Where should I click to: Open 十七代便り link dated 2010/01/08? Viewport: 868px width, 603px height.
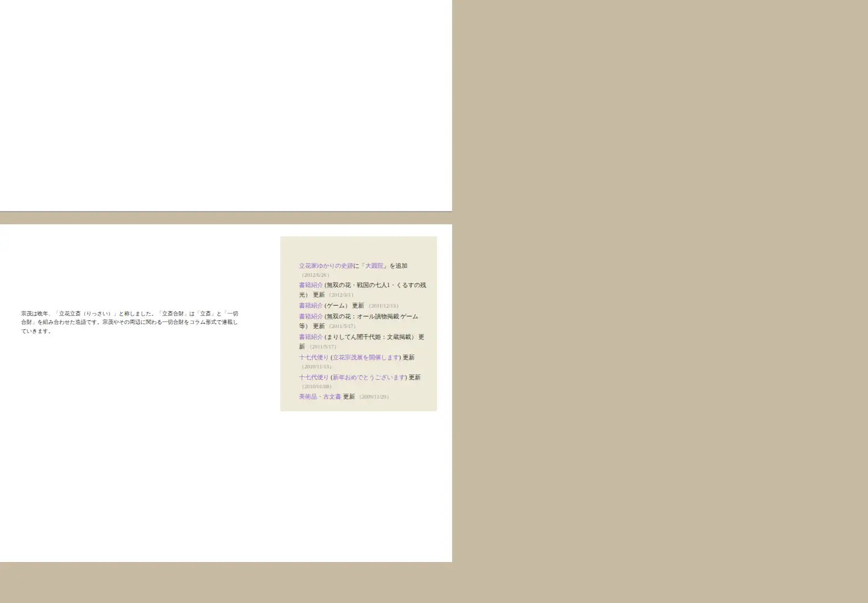point(314,377)
